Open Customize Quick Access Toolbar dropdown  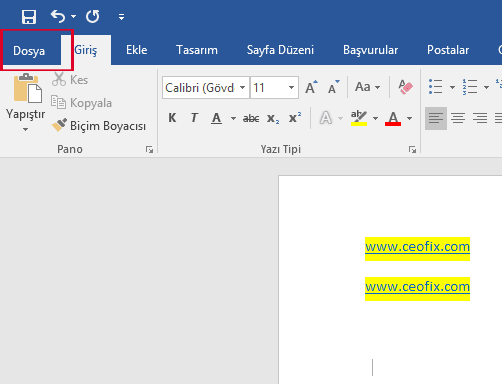[121, 17]
